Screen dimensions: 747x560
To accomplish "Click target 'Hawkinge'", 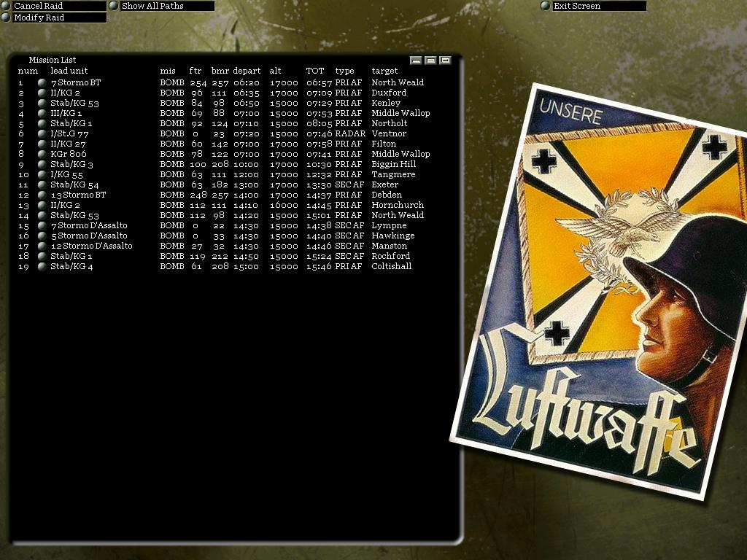I will (x=393, y=236).
